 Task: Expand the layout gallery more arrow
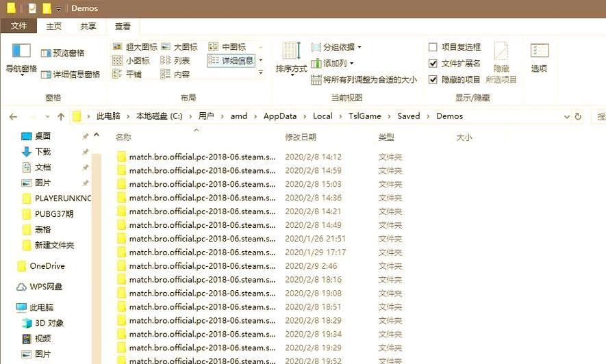pyautogui.click(x=261, y=73)
